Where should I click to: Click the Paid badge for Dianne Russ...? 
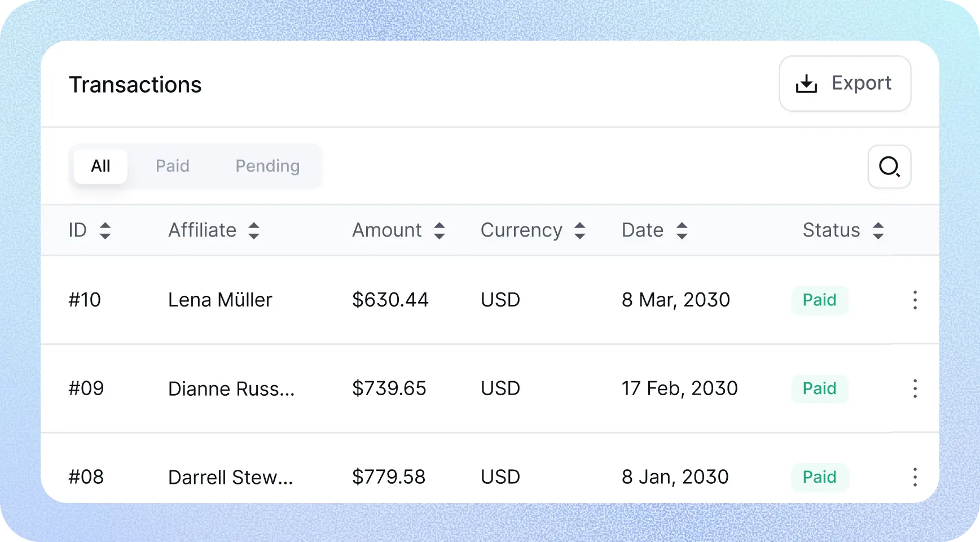819,388
